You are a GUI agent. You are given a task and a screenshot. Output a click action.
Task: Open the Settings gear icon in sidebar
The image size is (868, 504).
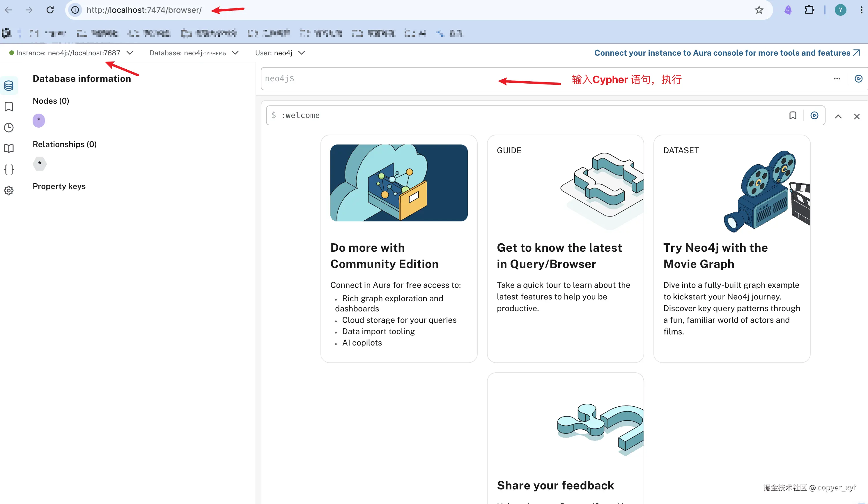[9, 190]
